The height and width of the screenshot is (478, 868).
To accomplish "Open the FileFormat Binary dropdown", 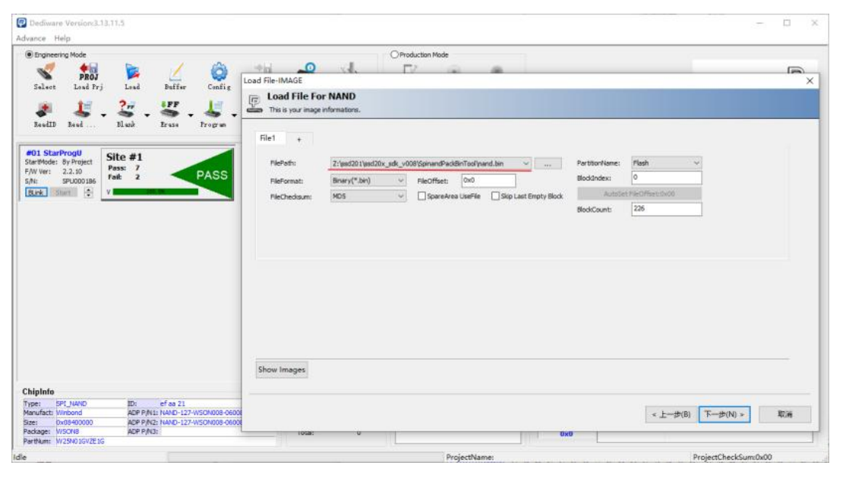I will point(400,181).
